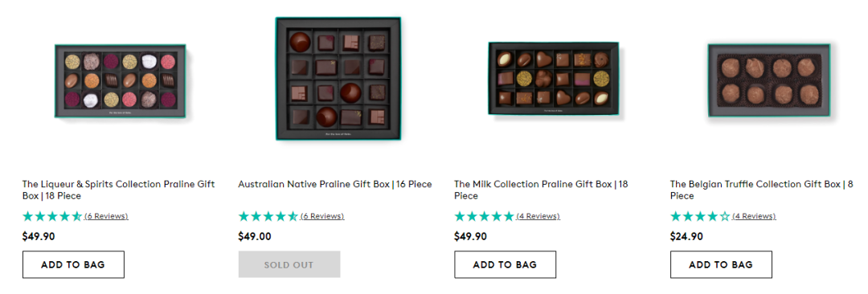
Task: Read the 6 Reviews for Liqueur & Spirits
Action: (x=106, y=216)
